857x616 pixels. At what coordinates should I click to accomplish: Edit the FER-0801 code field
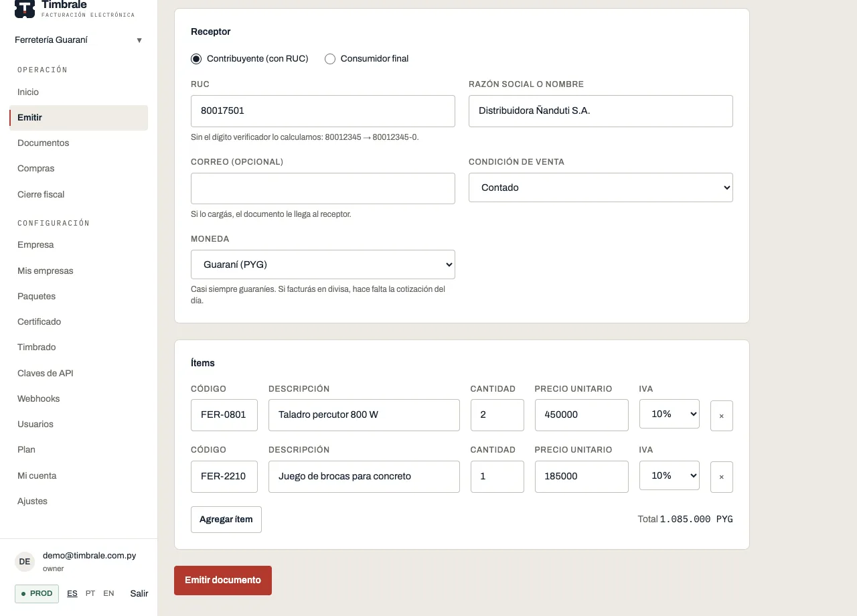224,415
